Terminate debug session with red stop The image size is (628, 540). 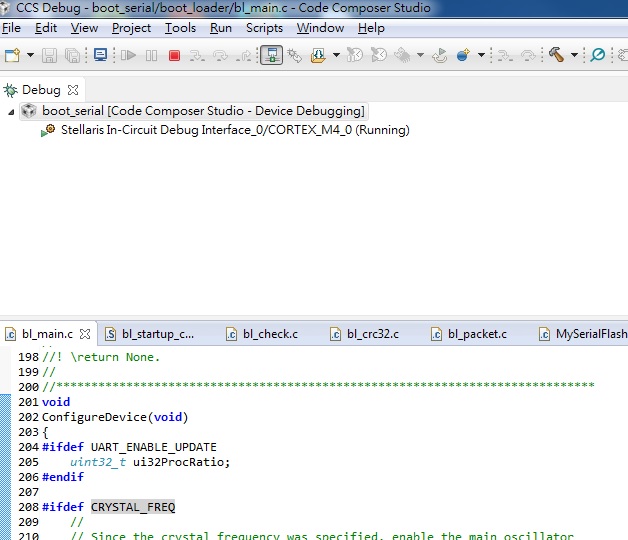[174, 55]
